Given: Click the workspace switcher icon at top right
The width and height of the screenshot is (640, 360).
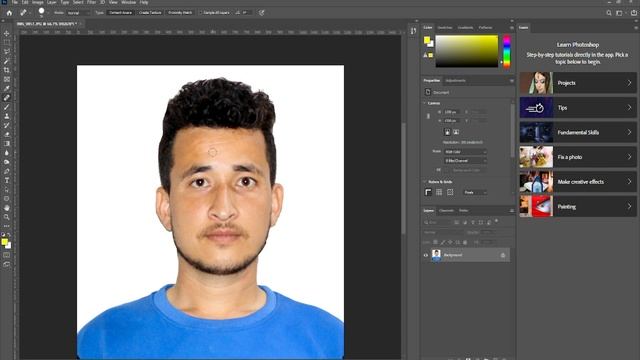Looking at the screenshot, I should point(620,13).
